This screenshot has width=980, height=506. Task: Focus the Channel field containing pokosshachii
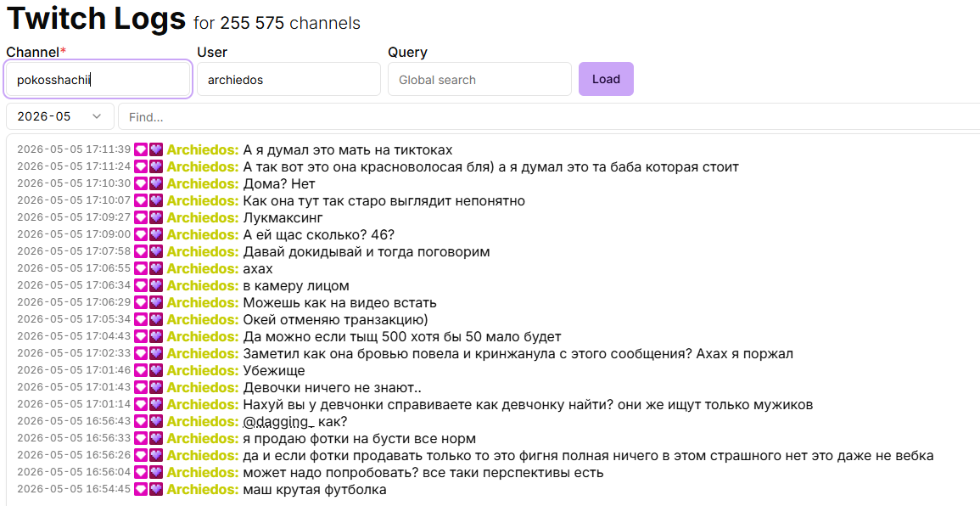pos(98,80)
